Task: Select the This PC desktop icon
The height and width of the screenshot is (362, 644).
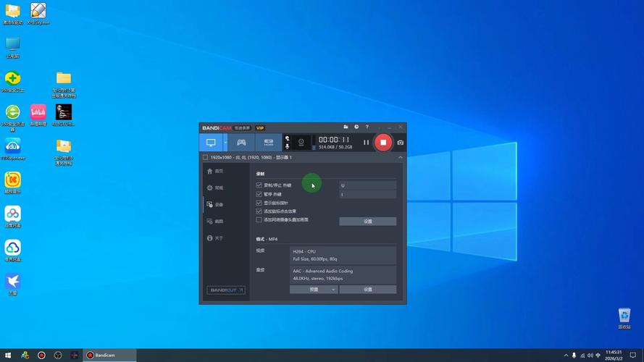Action: point(13,47)
